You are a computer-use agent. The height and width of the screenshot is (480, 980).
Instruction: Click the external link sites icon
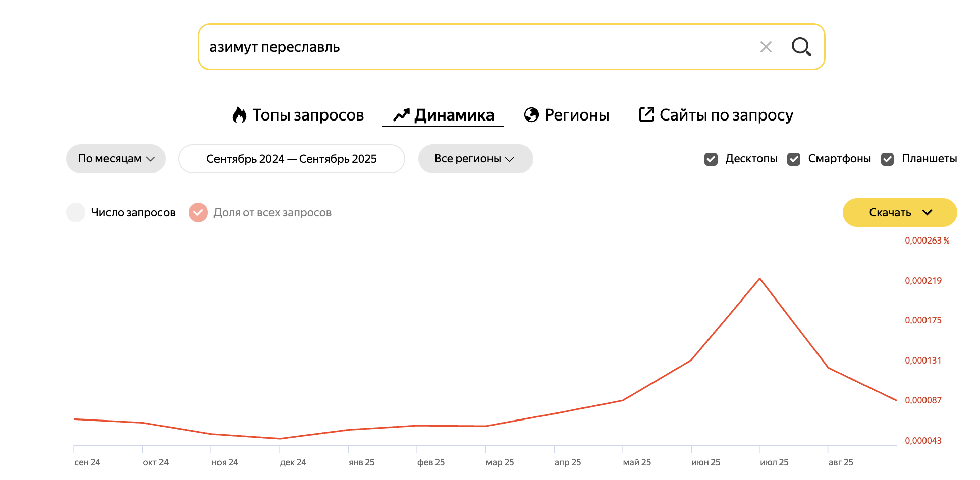click(646, 114)
